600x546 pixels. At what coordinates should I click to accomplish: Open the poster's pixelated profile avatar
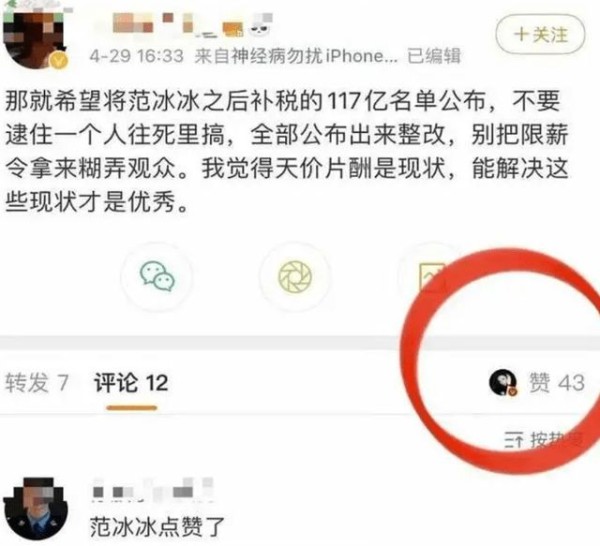click(34, 38)
